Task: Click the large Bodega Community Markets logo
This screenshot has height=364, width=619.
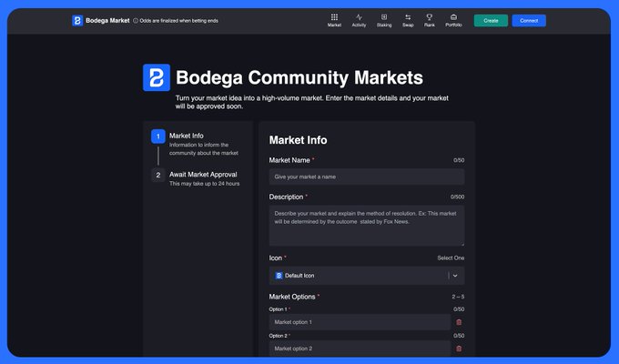Action: [157, 77]
